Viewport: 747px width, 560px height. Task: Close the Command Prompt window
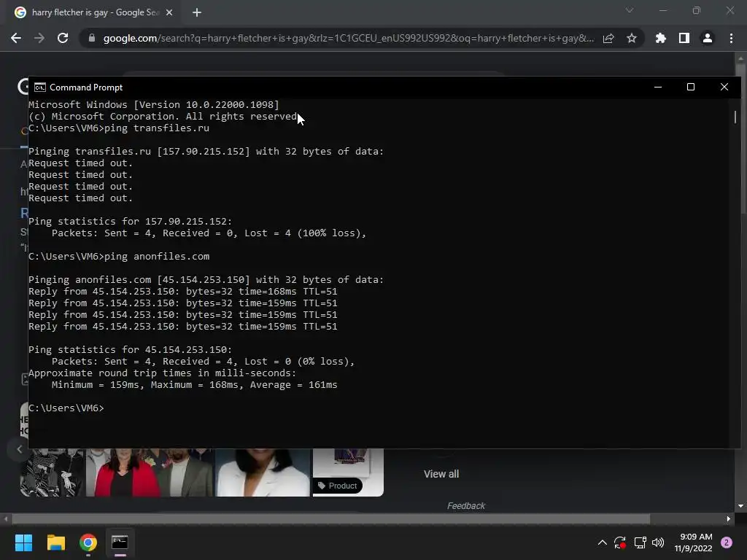724,87
